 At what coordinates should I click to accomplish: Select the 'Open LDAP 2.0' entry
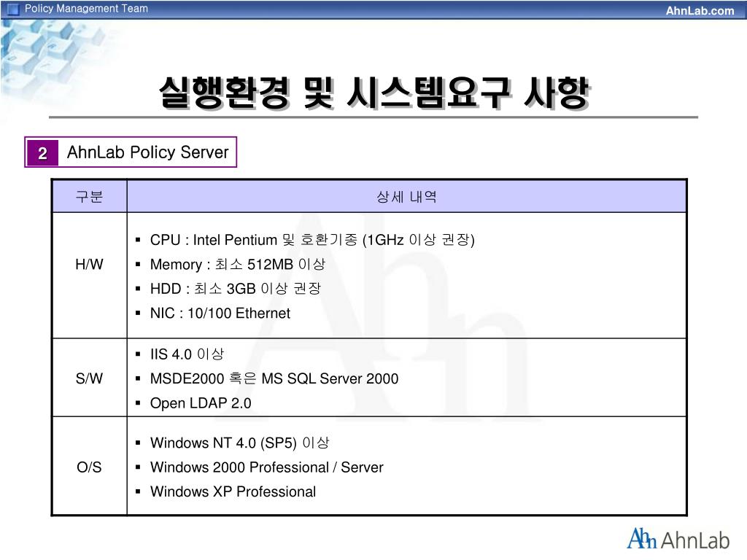click(201, 403)
